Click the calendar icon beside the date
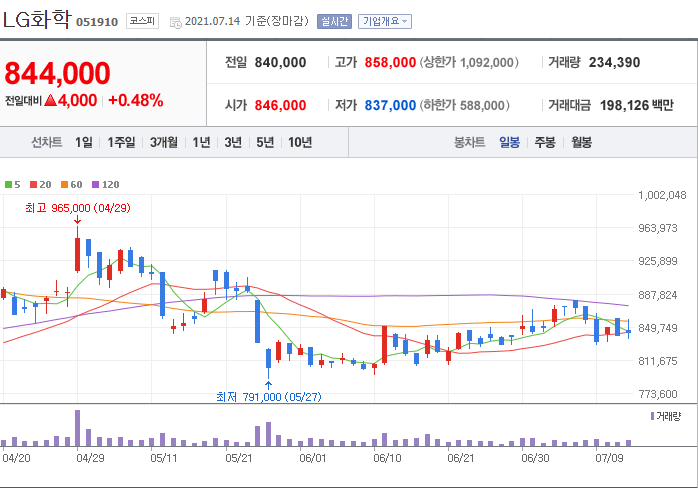The image size is (698, 488). (x=176, y=22)
